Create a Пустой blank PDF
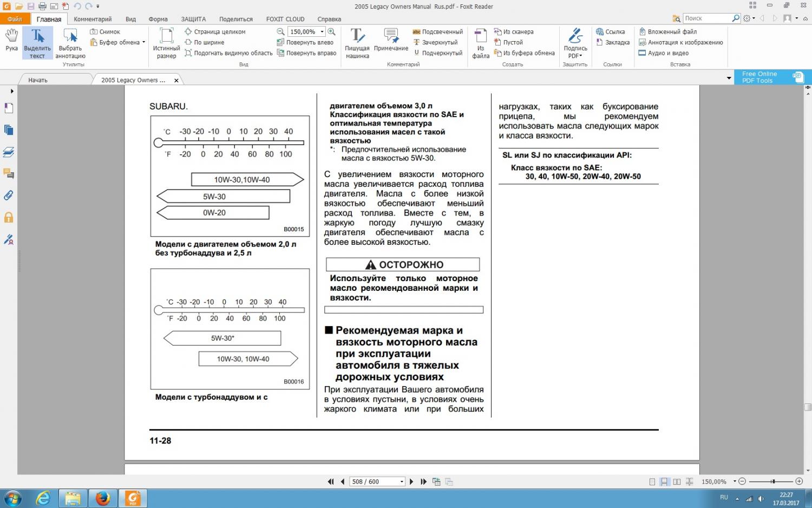This screenshot has width=812, height=508. pos(508,42)
